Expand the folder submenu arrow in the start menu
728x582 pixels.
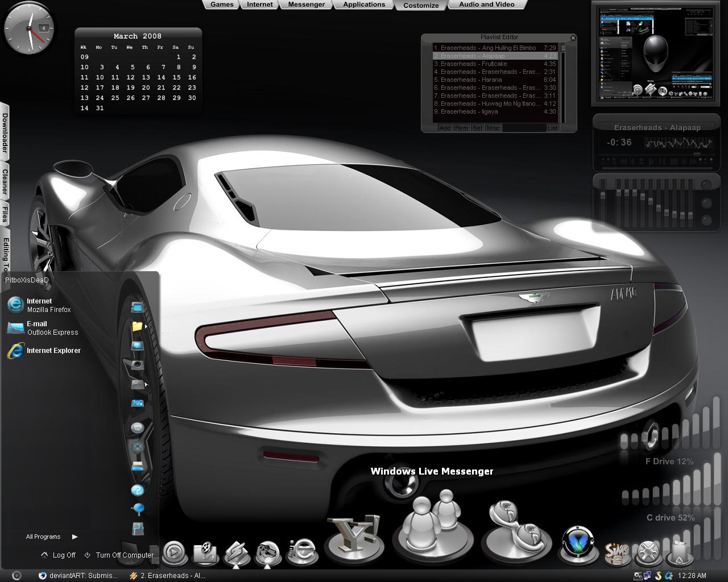[146, 326]
